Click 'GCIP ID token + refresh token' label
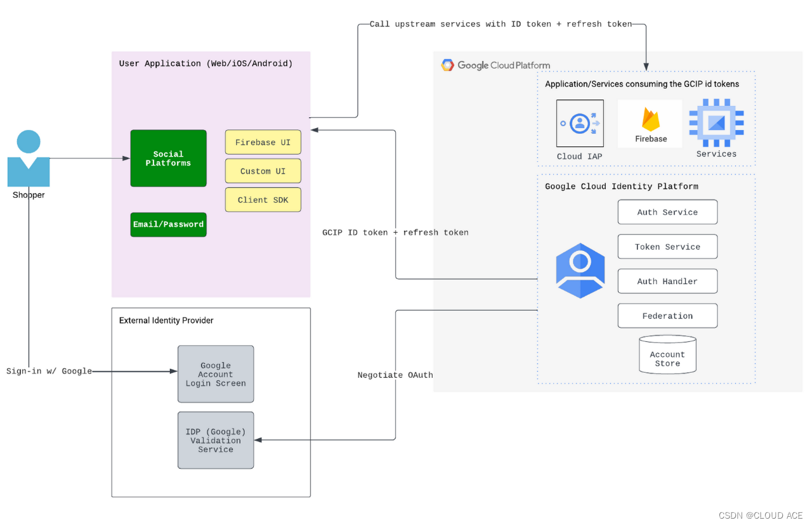Viewport: 812px width, 525px height. coord(395,233)
